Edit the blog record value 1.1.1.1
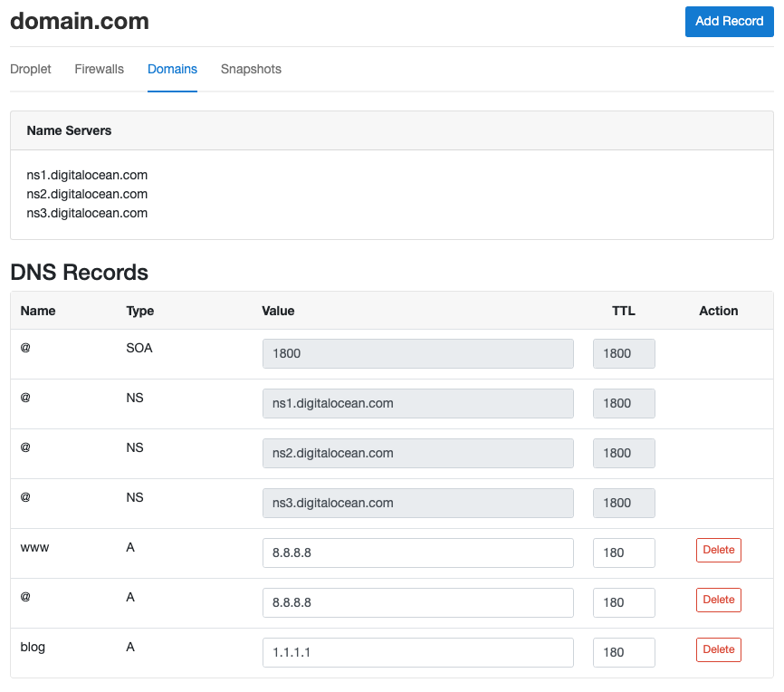Screen dimensions: 784x692 [418, 652]
